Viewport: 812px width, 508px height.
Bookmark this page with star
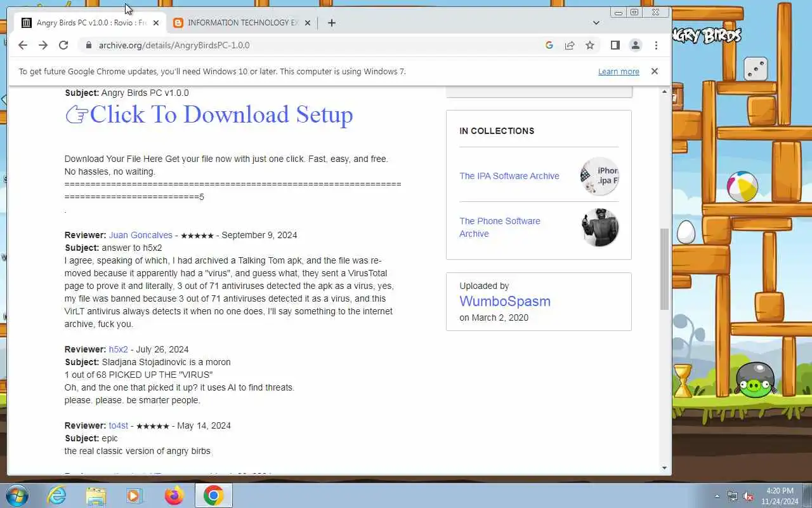(590, 45)
